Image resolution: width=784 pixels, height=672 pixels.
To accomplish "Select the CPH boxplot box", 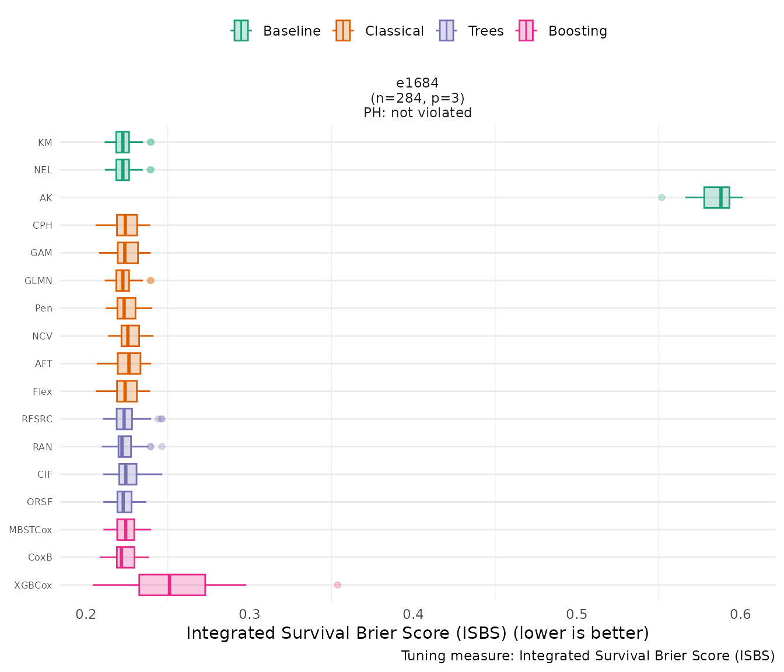I will 127,225.
